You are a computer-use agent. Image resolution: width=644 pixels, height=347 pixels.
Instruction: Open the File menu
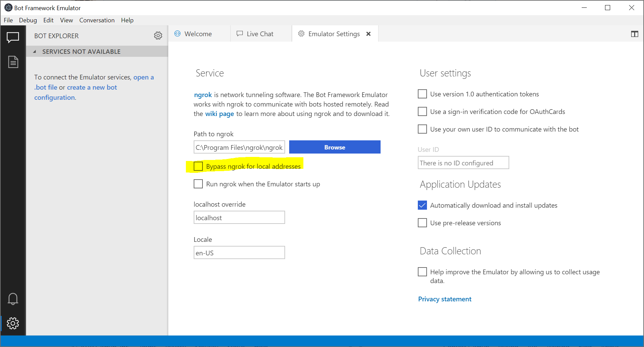coord(8,20)
